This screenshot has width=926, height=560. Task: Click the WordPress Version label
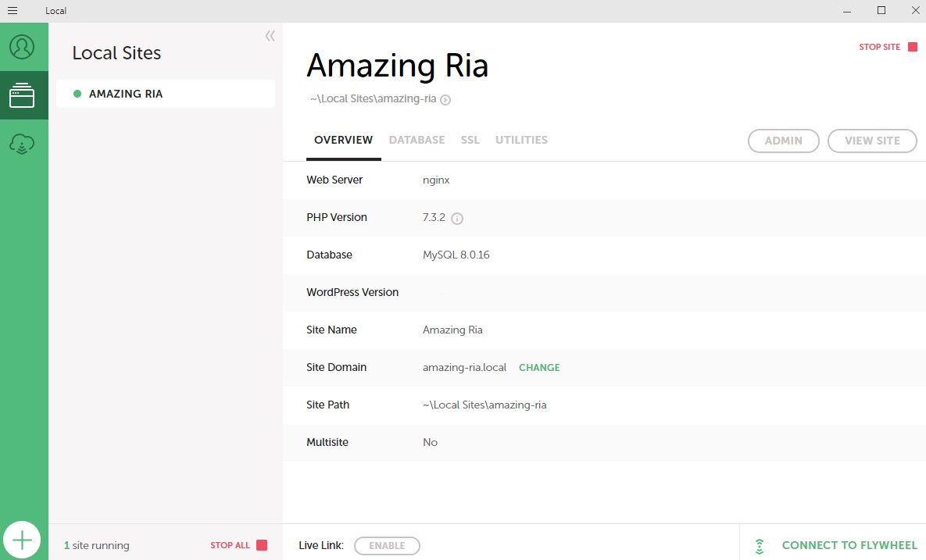352,293
